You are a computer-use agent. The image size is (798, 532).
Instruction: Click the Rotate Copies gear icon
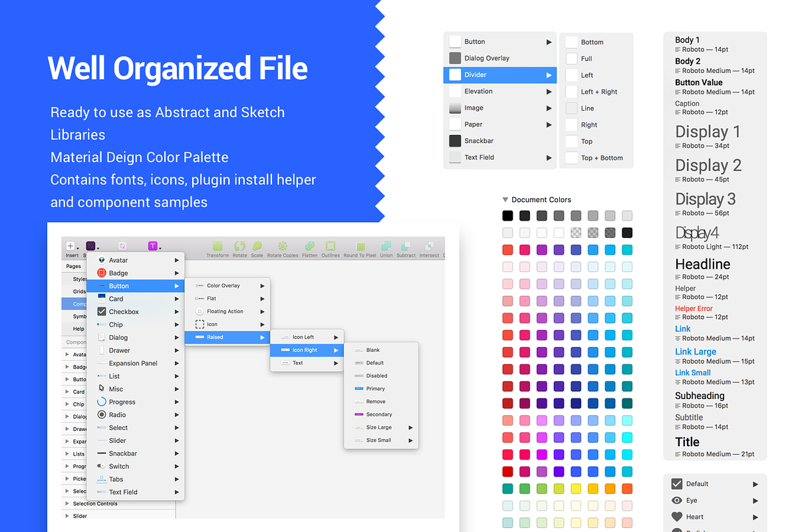[x=283, y=246]
